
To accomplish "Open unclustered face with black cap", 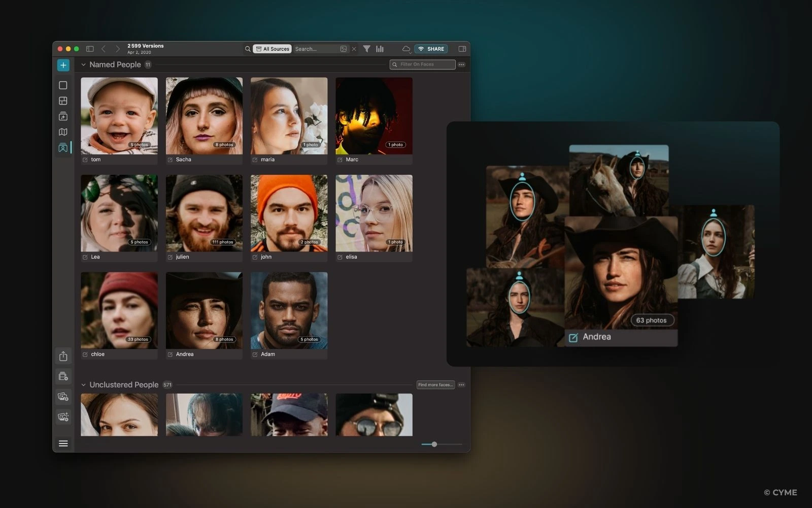I will pyautogui.click(x=289, y=415).
